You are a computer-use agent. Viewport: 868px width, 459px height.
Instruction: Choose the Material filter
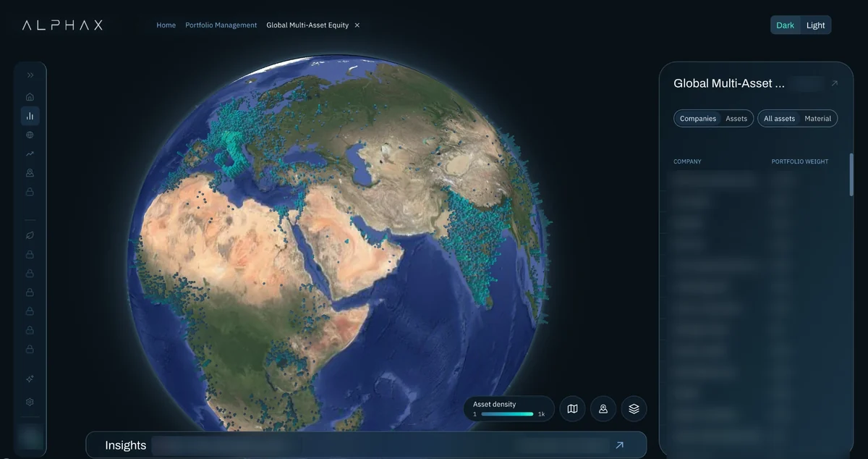818,119
